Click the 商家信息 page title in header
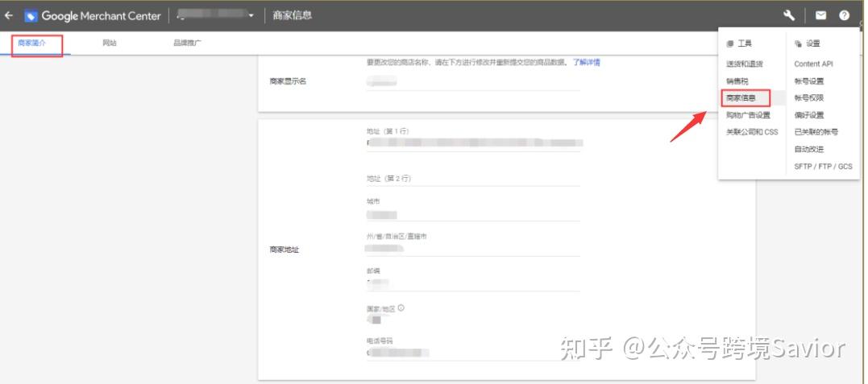 point(293,15)
